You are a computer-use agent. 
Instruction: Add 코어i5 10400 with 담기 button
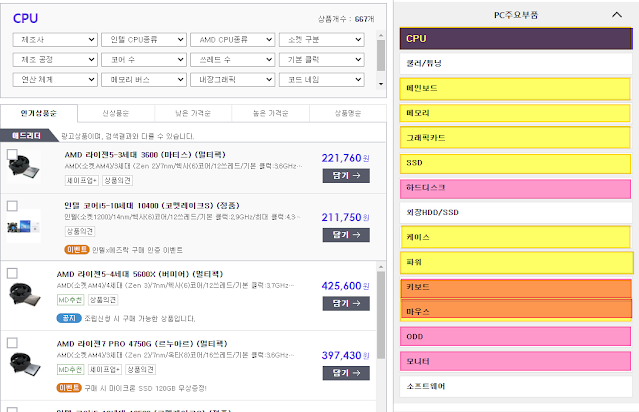(x=346, y=235)
